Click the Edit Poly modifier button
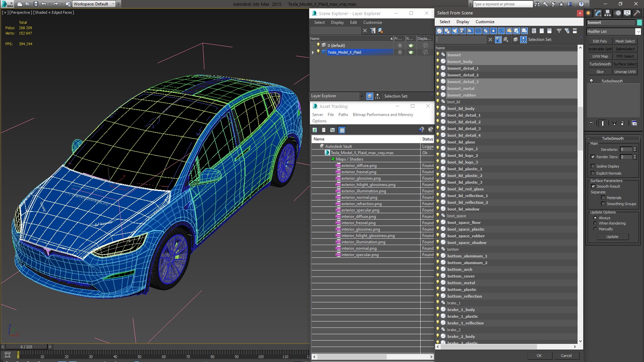This screenshot has width=644, height=362. pos(600,41)
